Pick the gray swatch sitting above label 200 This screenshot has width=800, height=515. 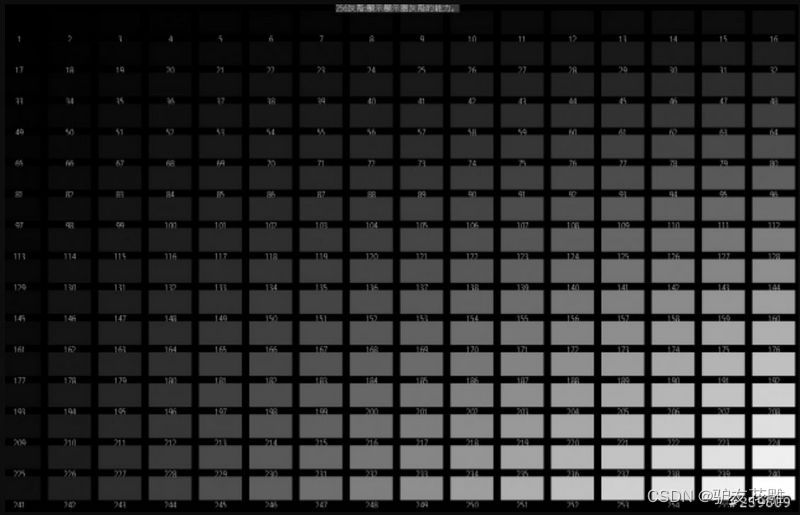point(371,395)
